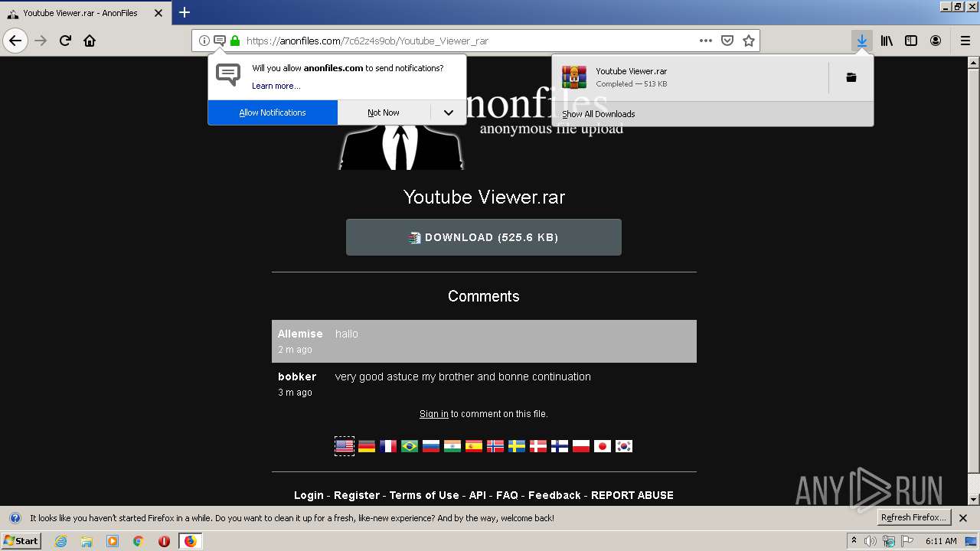Click commenter name Allemise
The height and width of the screenshot is (551, 980).
(300, 334)
